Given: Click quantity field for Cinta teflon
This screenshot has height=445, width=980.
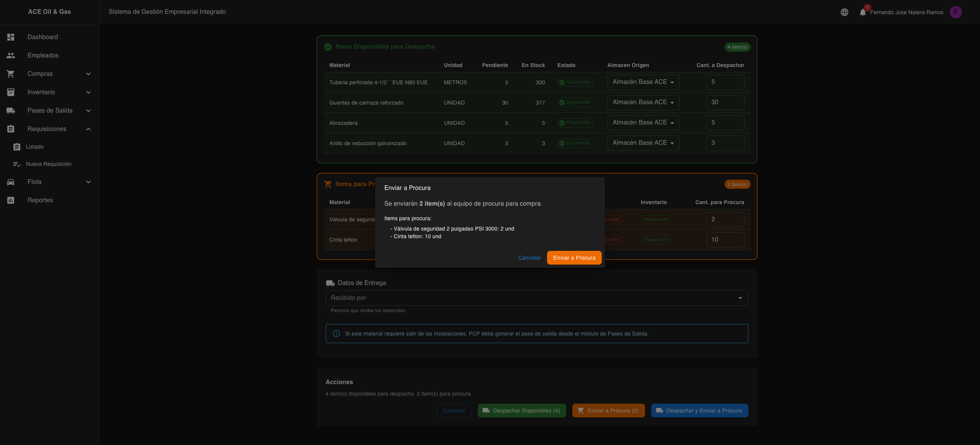Looking at the screenshot, I should click(725, 240).
